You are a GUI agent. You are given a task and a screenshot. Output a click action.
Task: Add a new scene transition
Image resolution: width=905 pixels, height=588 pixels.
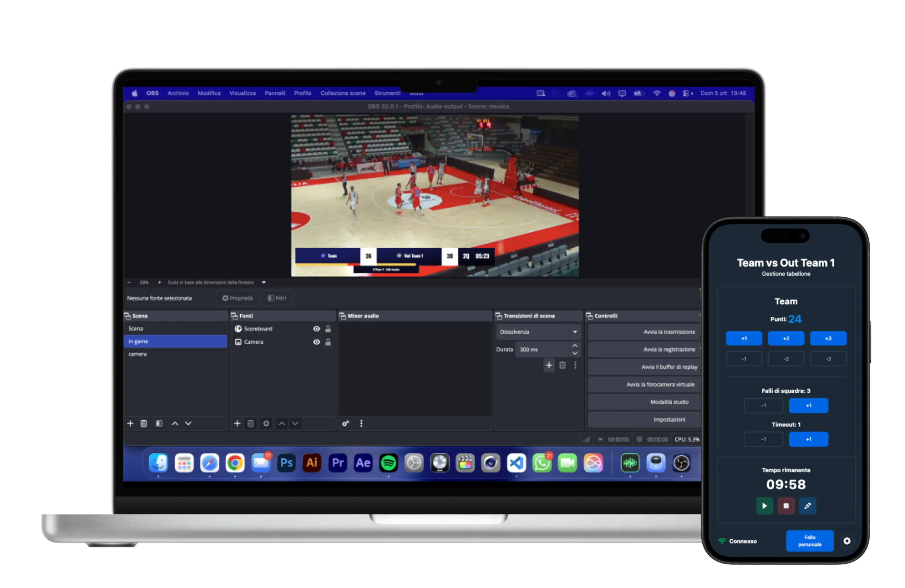click(549, 365)
